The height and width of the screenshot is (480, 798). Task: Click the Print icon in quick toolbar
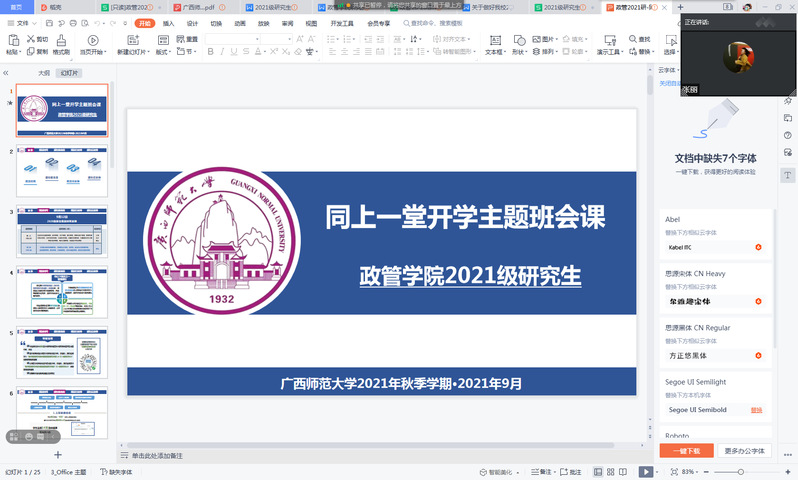73,23
